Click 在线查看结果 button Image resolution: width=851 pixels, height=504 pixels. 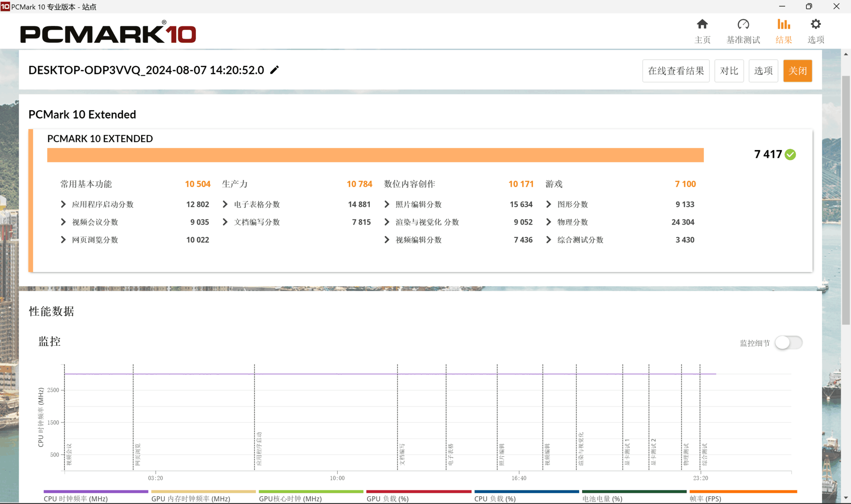[676, 71]
